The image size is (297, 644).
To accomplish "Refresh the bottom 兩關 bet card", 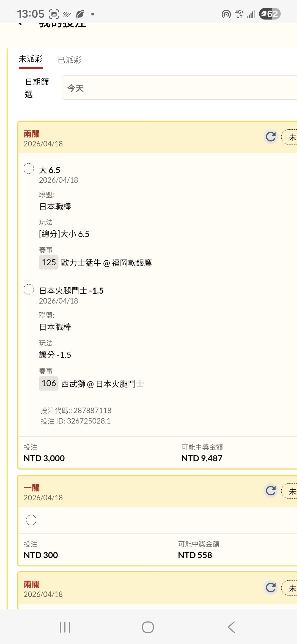I will pos(271,587).
